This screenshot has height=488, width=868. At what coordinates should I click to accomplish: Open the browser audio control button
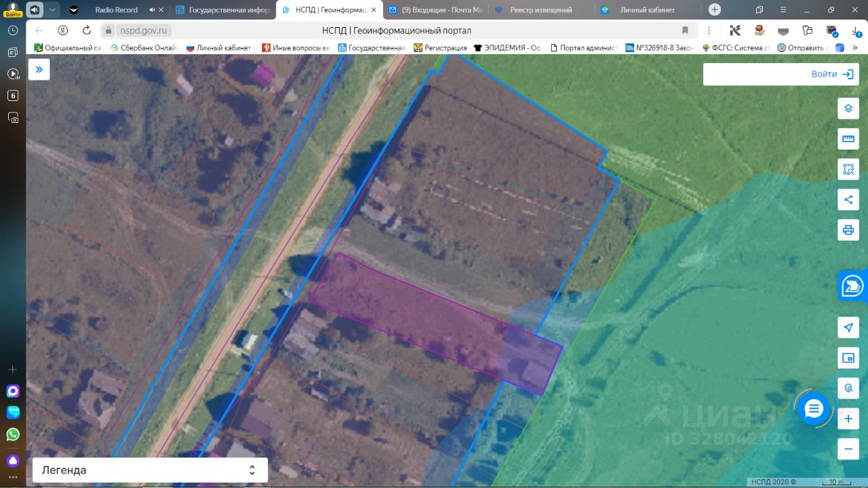point(34,9)
